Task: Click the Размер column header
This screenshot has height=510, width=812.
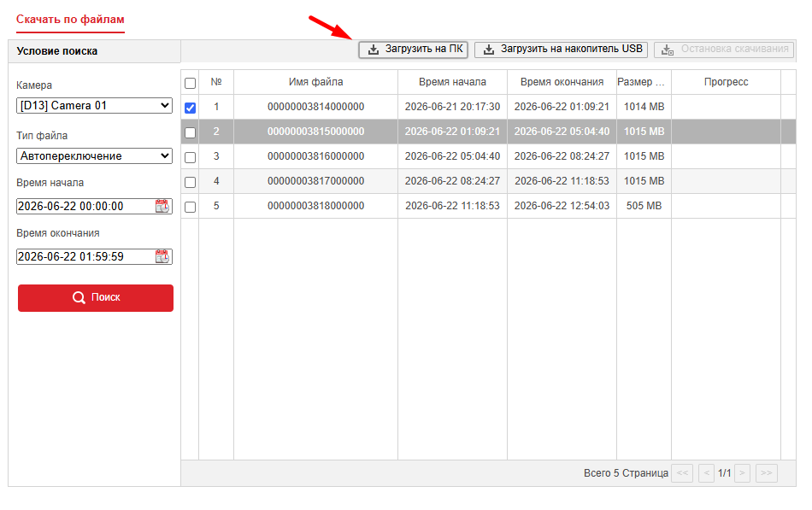Action: (x=644, y=82)
